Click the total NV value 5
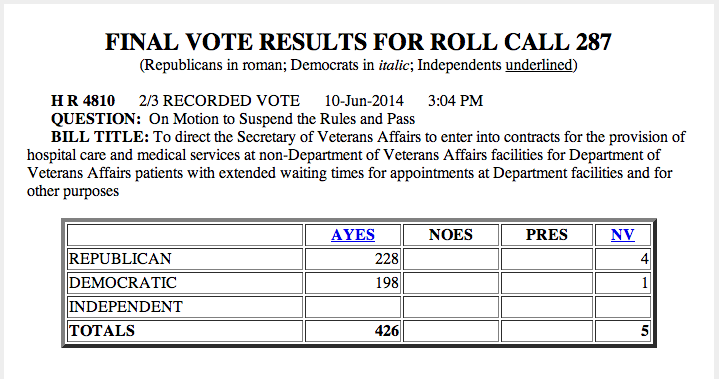The width and height of the screenshot is (719, 379). pos(644,331)
